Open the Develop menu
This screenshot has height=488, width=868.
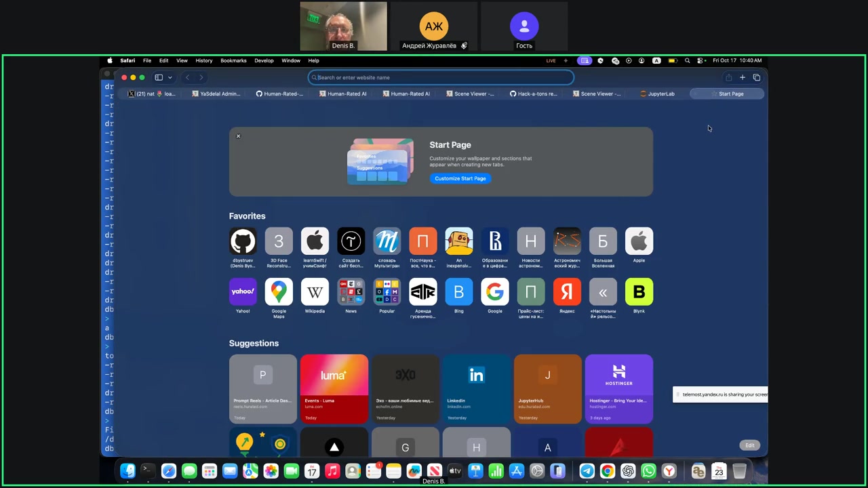pos(264,60)
